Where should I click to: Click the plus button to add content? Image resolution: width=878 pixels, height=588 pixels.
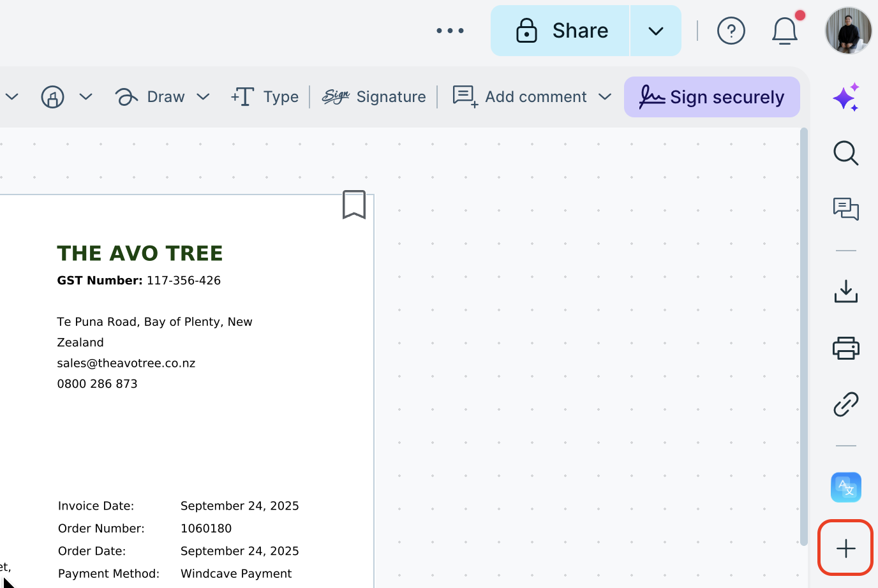click(x=845, y=547)
